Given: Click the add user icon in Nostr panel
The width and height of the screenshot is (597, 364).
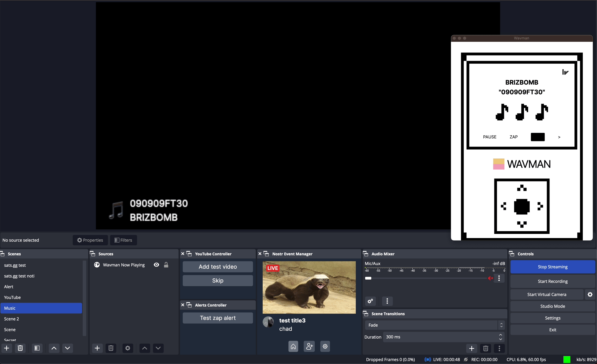Looking at the screenshot, I should (309, 346).
